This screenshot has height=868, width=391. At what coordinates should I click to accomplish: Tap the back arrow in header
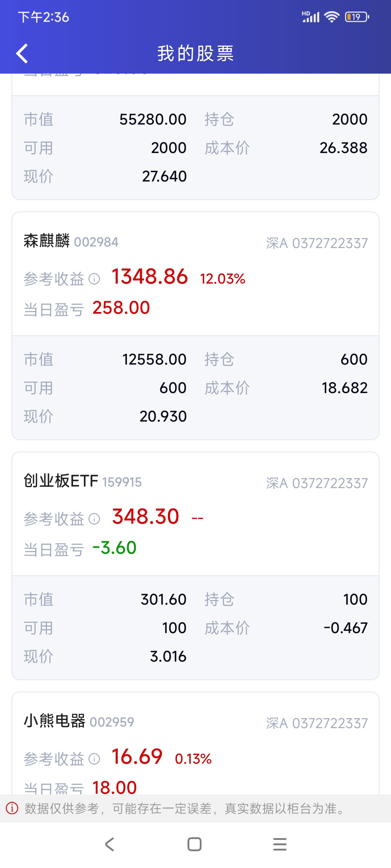click(x=22, y=53)
